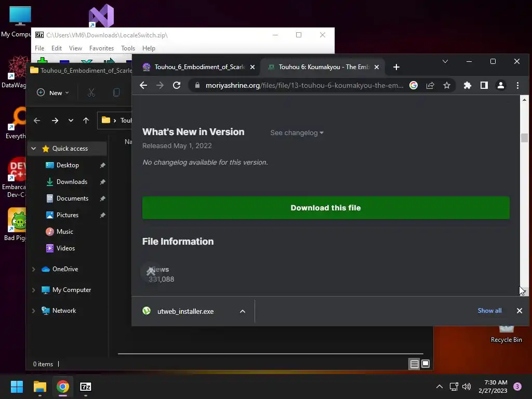Viewport: 532px width, 399px height.
Task: Open Favorites menu in 7-Zip
Action: (101, 48)
